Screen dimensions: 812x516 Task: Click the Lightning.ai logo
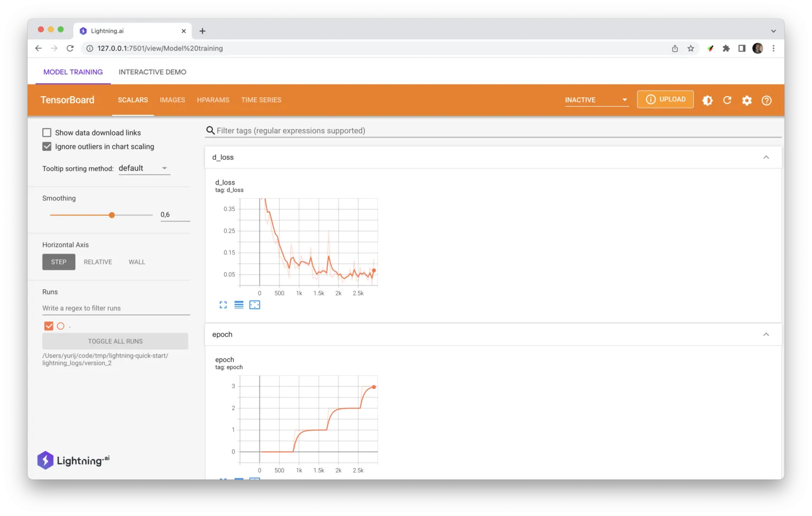pos(73,460)
